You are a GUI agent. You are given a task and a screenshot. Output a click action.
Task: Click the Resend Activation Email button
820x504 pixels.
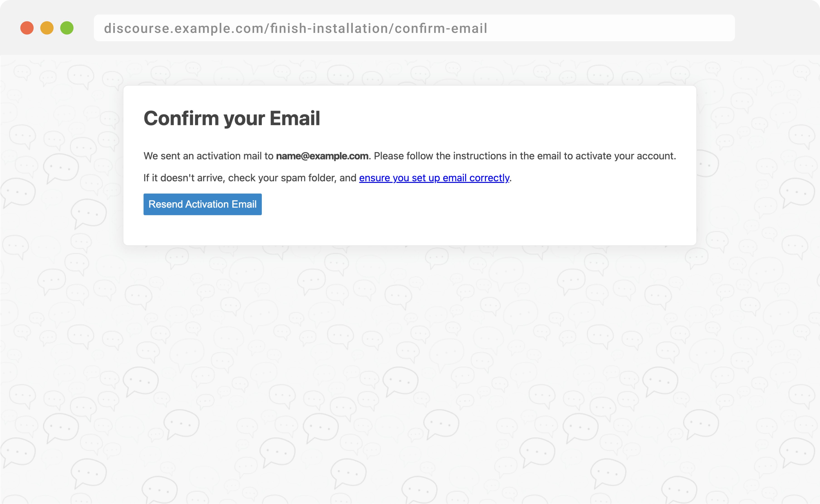coord(202,204)
